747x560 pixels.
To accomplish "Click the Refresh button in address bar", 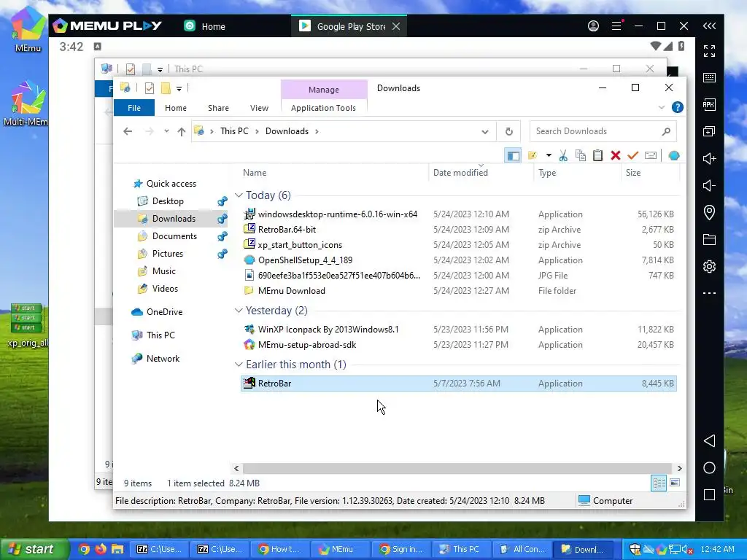I will 508,131.
